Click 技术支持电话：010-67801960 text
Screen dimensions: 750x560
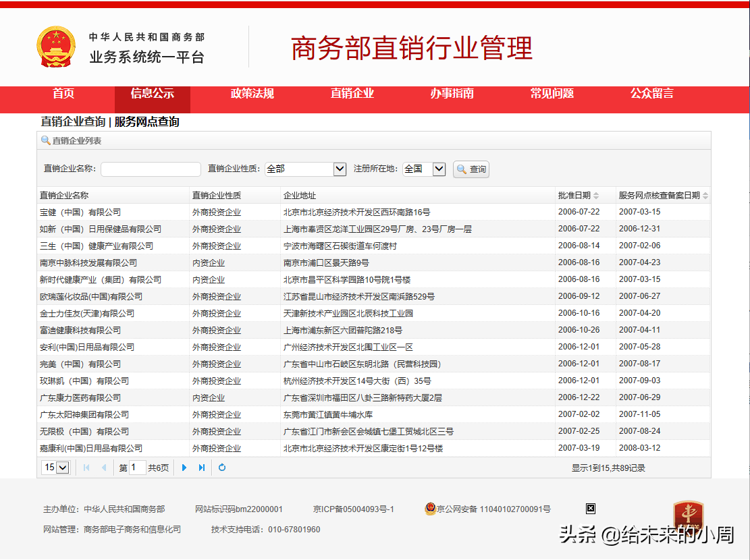point(265,530)
